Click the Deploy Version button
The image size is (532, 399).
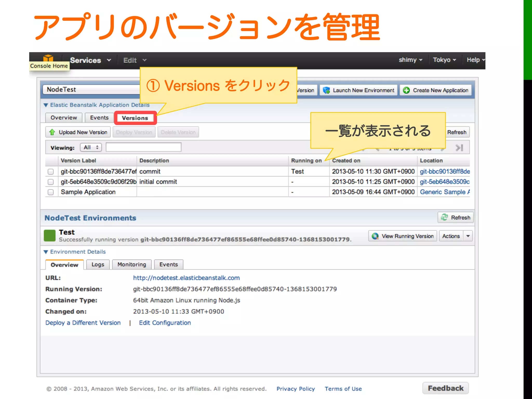click(x=134, y=132)
